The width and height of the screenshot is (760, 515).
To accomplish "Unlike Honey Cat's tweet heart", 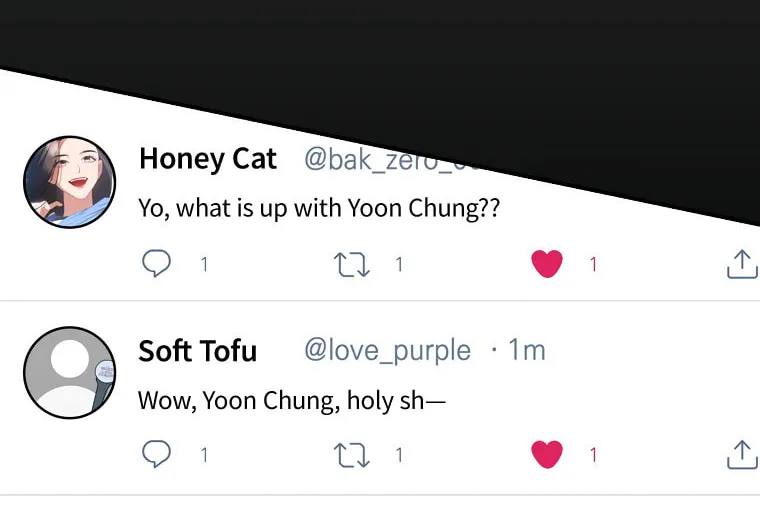I will click(x=547, y=264).
